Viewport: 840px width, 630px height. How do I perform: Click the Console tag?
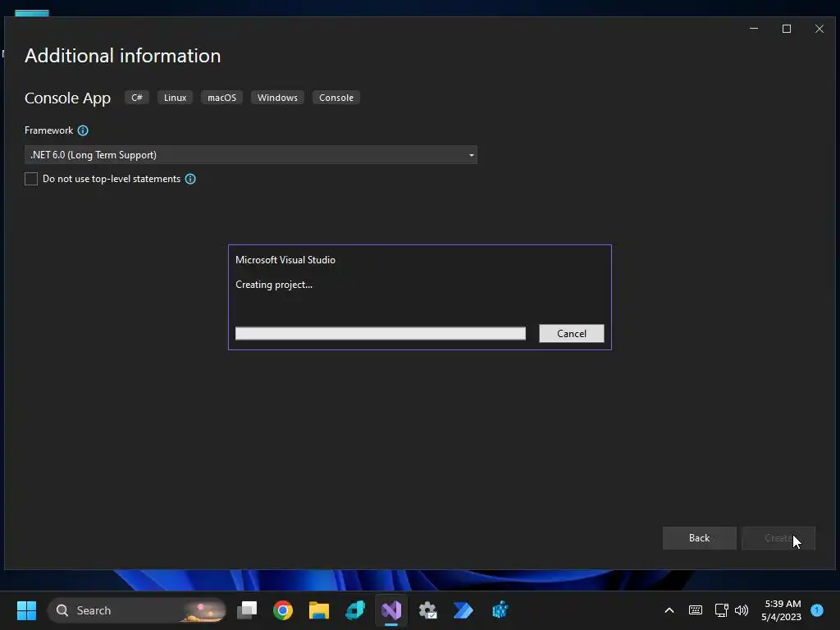click(x=336, y=98)
